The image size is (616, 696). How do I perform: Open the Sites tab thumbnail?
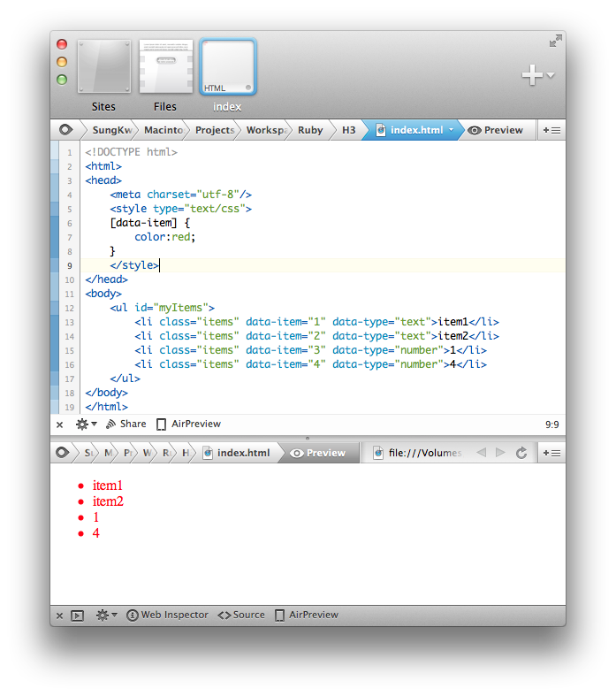click(x=104, y=66)
